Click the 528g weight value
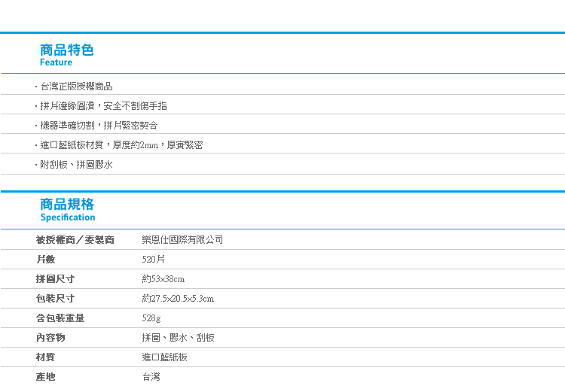This screenshot has height=392, width=565. (x=151, y=318)
